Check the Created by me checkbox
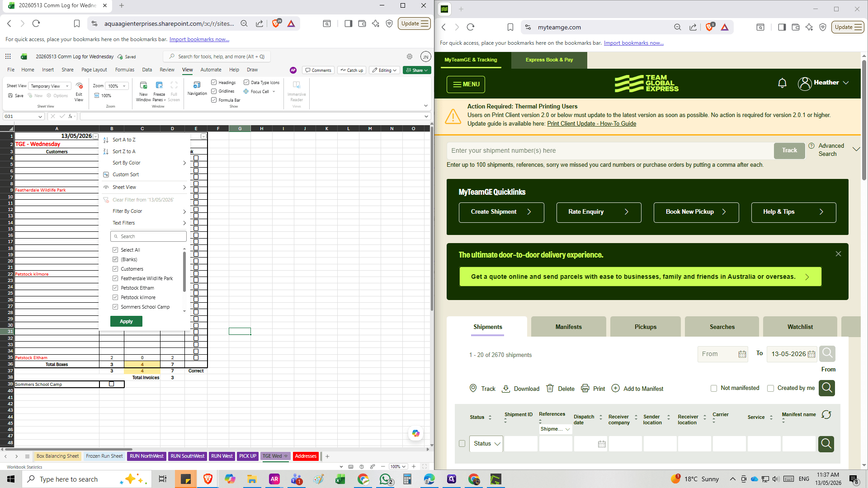The height and width of the screenshot is (488, 868). pyautogui.click(x=771, y=388)
